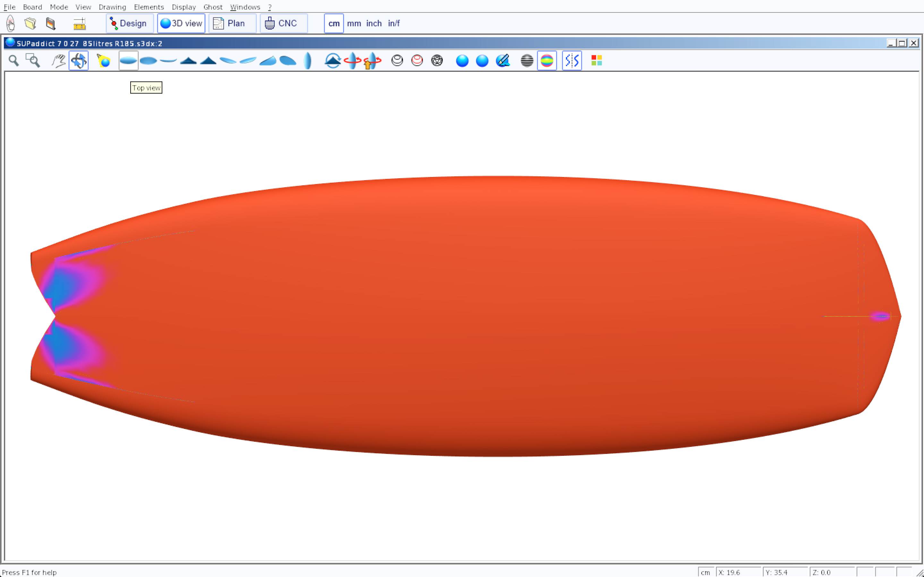The image size is (924, 577).
Task: Toggle the striped zebra sphere rendering
Action: coord(527,61)
